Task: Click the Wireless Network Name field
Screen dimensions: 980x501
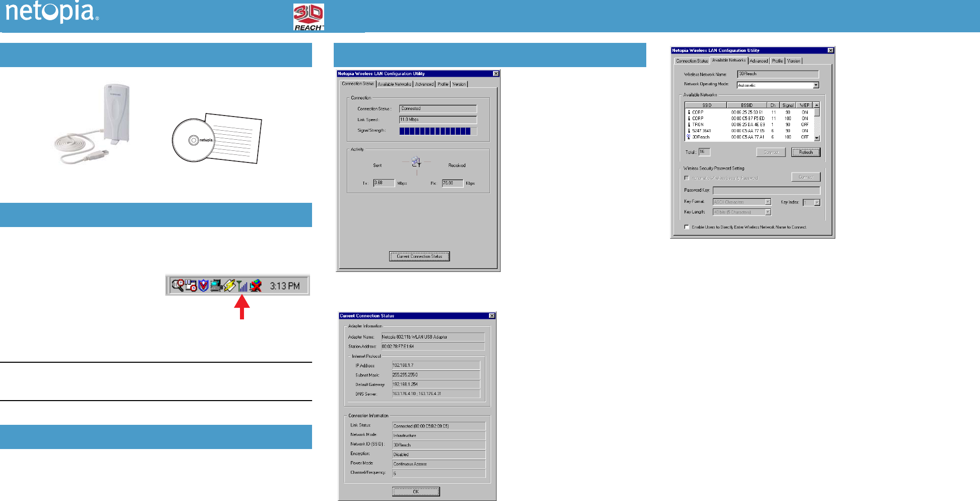Action: tap(778, 74)
